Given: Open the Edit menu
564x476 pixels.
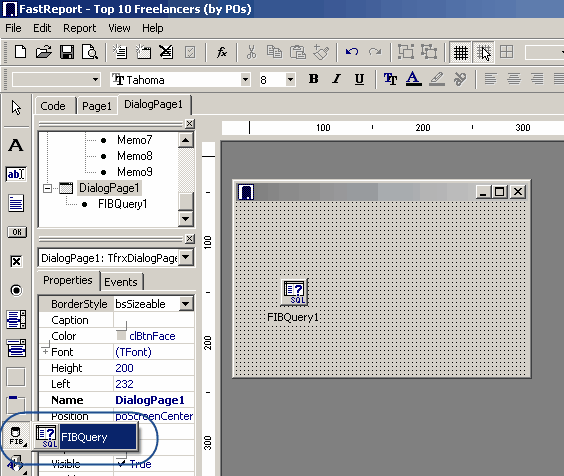Looking at the screenshot, I should click(42, 28).
